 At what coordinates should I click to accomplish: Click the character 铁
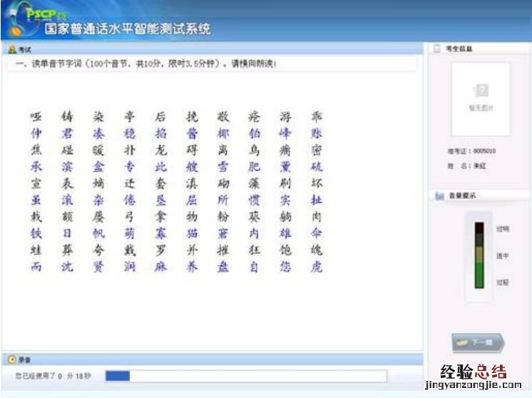point(36,233)
